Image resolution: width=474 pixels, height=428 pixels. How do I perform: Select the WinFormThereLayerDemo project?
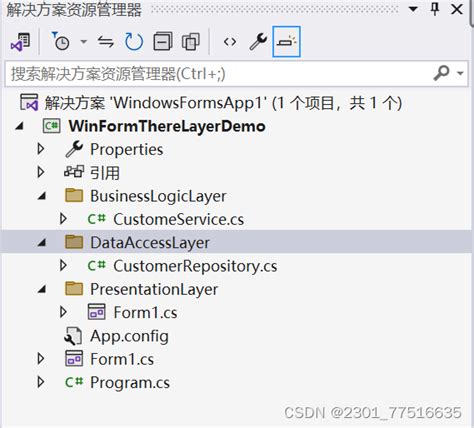click(x=167, y=126)
